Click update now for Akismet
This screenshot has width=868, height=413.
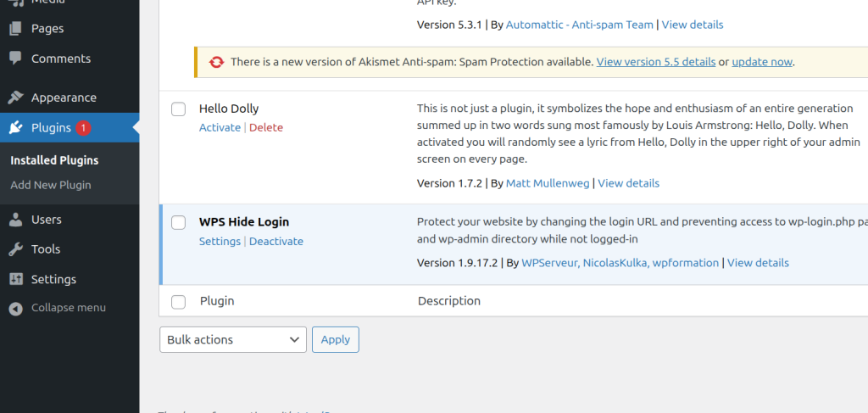point(762,62)
